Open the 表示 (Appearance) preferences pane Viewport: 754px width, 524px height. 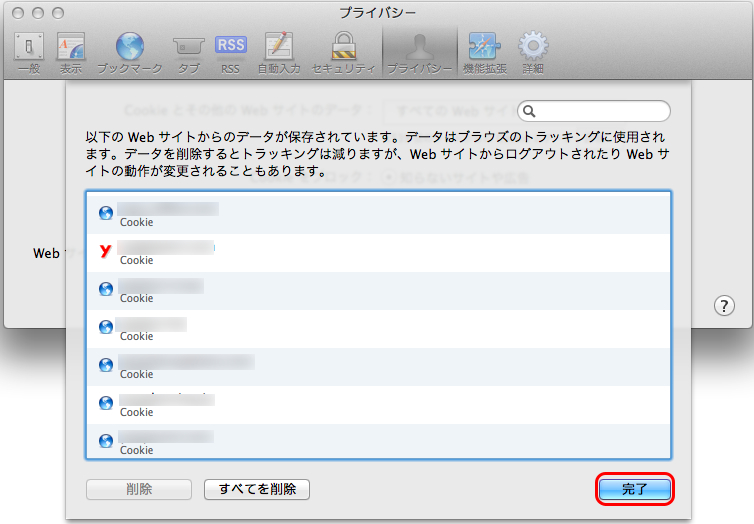[71, 52]
